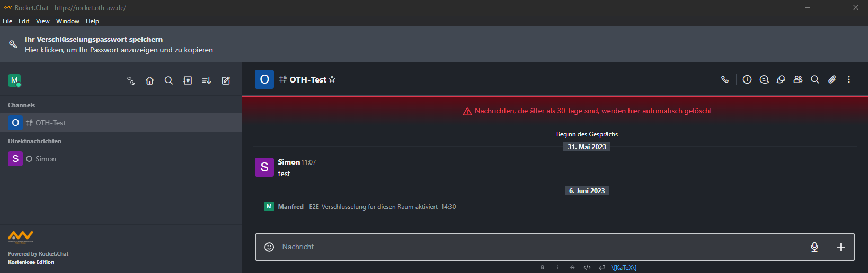Go to Home via house icon
The image size is (868, 273).
(x=150, y=80)
